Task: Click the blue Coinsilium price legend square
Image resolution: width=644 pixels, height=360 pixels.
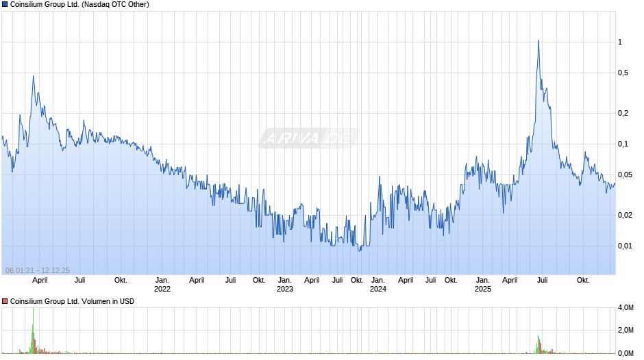Action: click(x=5, y=5)
